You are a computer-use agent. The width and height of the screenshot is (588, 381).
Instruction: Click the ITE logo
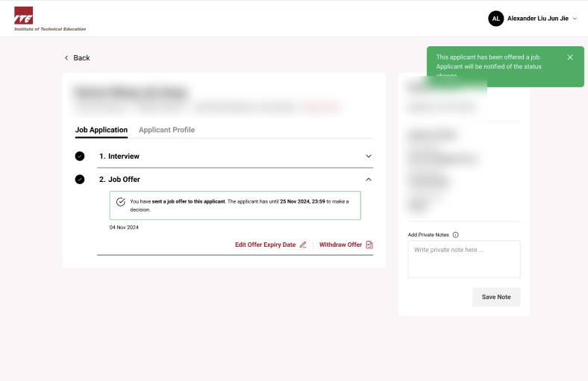(x=50, y=19)
